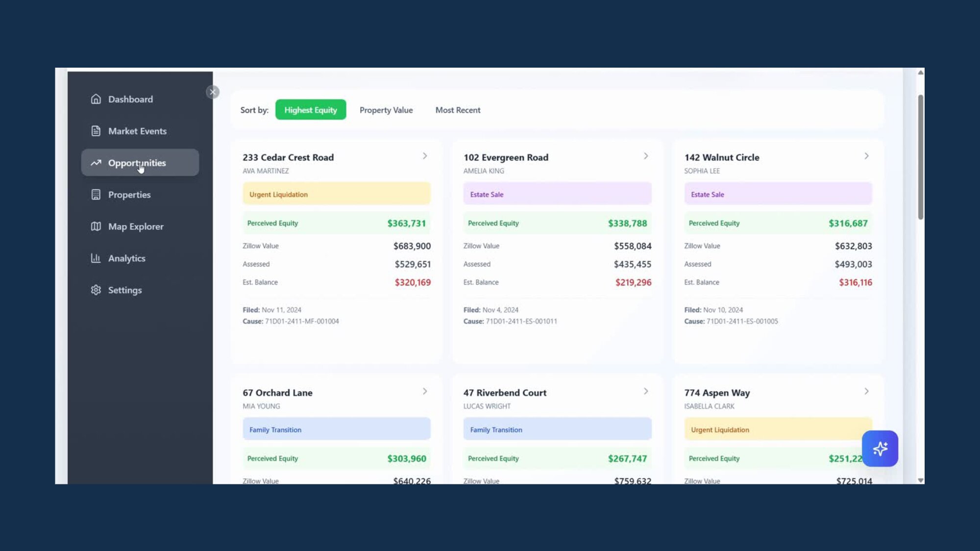Viewport: 980px width, 551px height.
Task: Click the $683,900 Zillow value
Action: 412,246
